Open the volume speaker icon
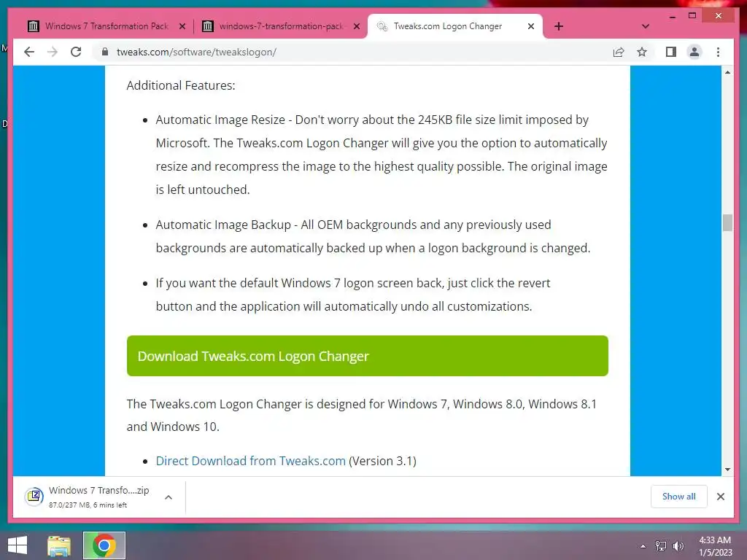Screen dimensions: 747x560 [678, 545]
